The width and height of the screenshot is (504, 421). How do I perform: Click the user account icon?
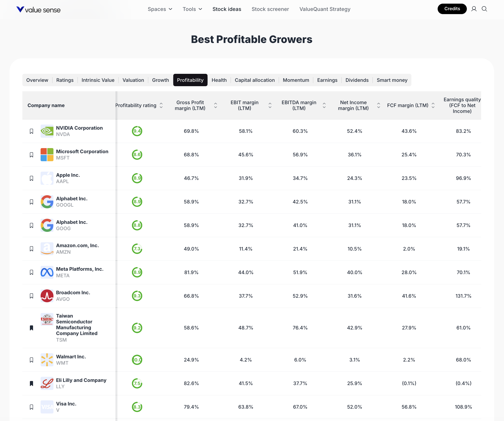coord(474,9)
